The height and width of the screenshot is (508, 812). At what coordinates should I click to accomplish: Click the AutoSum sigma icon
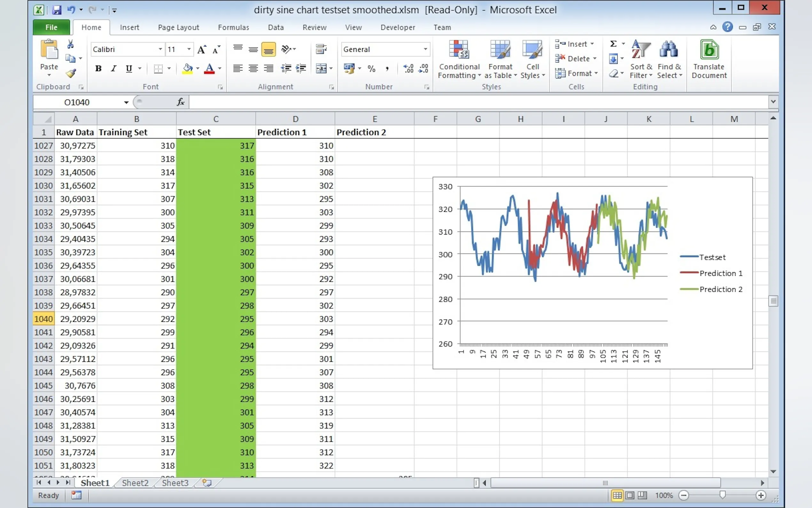click(x=613, y=44)
